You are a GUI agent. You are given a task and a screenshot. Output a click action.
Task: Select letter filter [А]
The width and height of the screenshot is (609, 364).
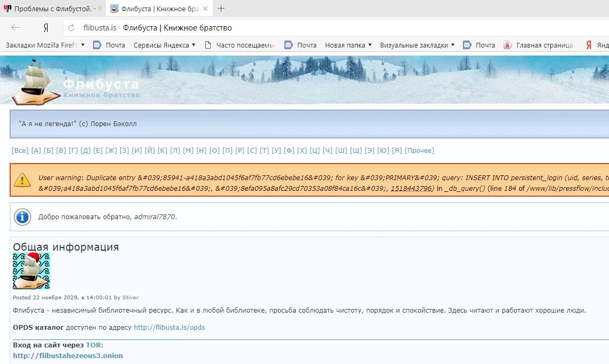(36, 150)
